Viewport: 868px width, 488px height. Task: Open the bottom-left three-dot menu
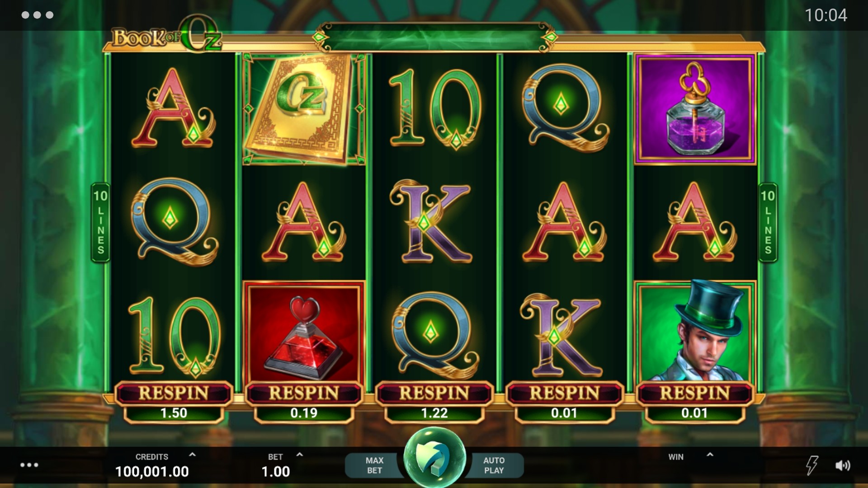(x=29, y=465)
